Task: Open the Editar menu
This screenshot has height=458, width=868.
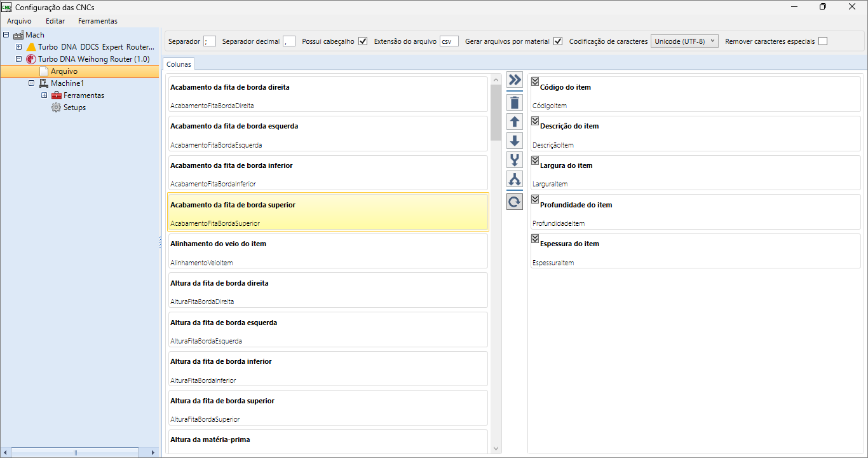Action: (55, 21)
